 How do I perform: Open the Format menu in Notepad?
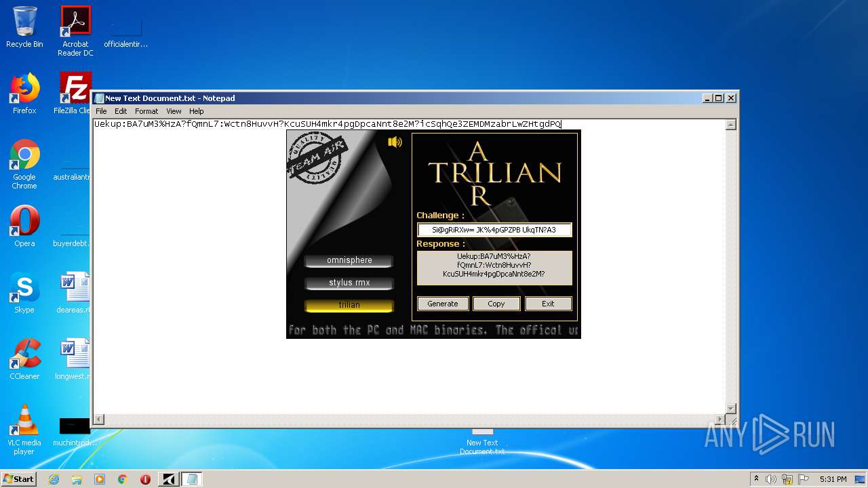coord(146,111)
